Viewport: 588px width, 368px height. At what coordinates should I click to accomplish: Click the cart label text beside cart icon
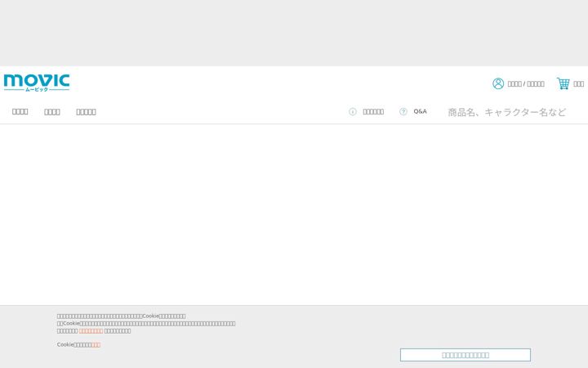tap(579, 83)
